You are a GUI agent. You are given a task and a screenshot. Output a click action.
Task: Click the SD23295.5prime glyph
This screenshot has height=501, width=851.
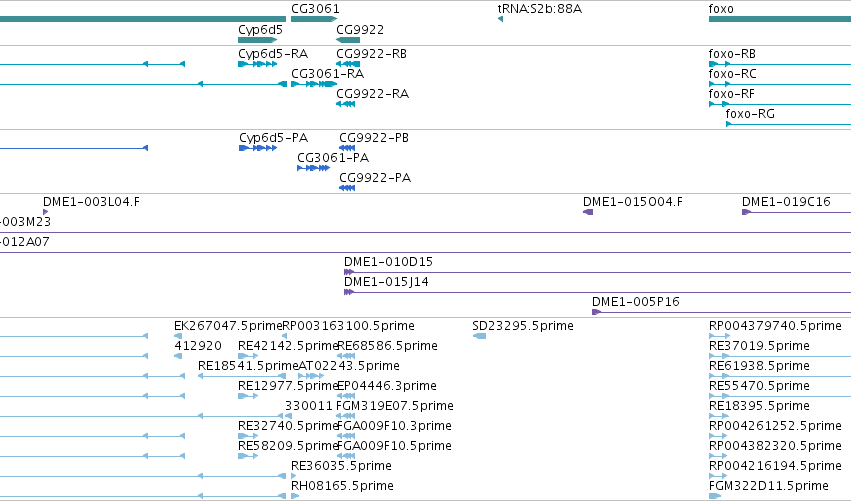click(479, 337)
